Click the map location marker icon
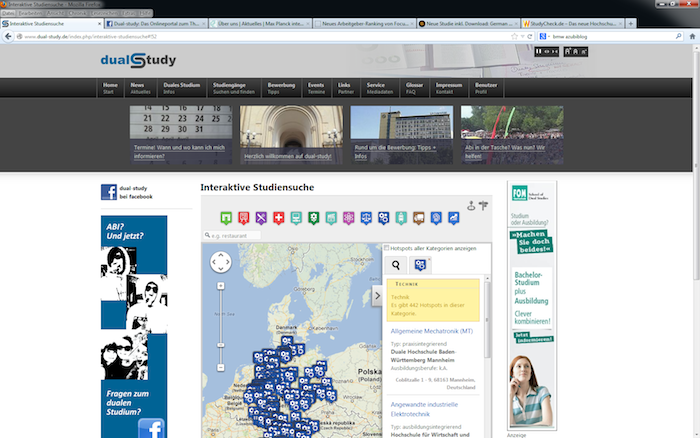 471,205
